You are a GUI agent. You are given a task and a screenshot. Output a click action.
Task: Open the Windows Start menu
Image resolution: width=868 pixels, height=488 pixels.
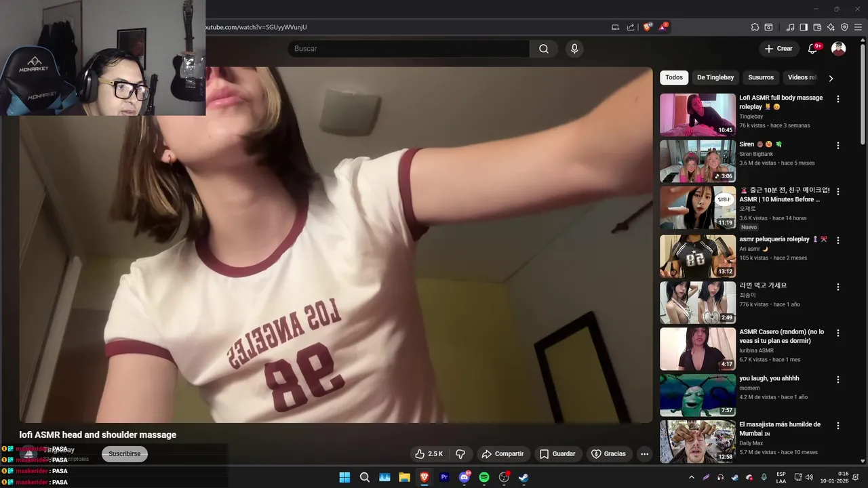[344, 477]
